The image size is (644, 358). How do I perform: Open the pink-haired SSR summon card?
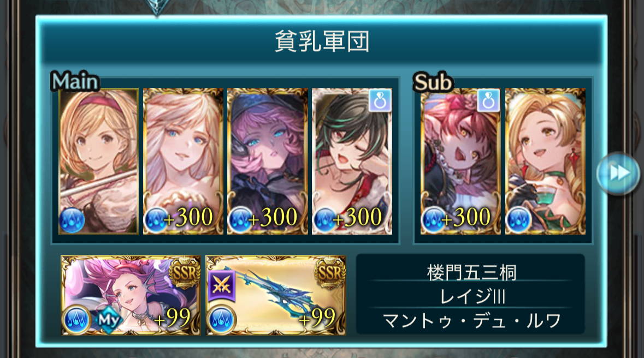[131, 295]
